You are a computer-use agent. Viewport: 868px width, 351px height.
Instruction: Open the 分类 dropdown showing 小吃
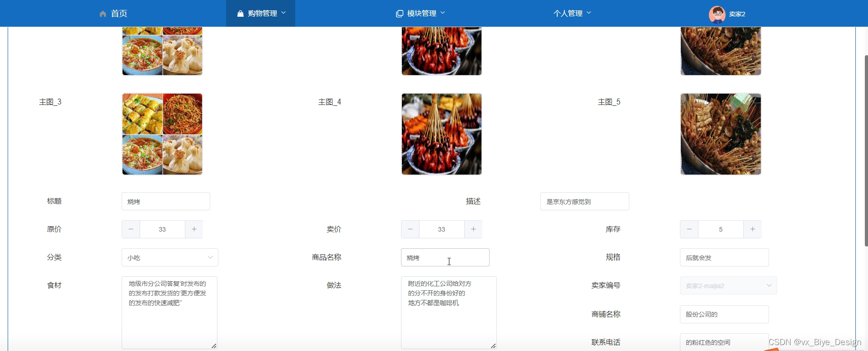coord(170,257)
